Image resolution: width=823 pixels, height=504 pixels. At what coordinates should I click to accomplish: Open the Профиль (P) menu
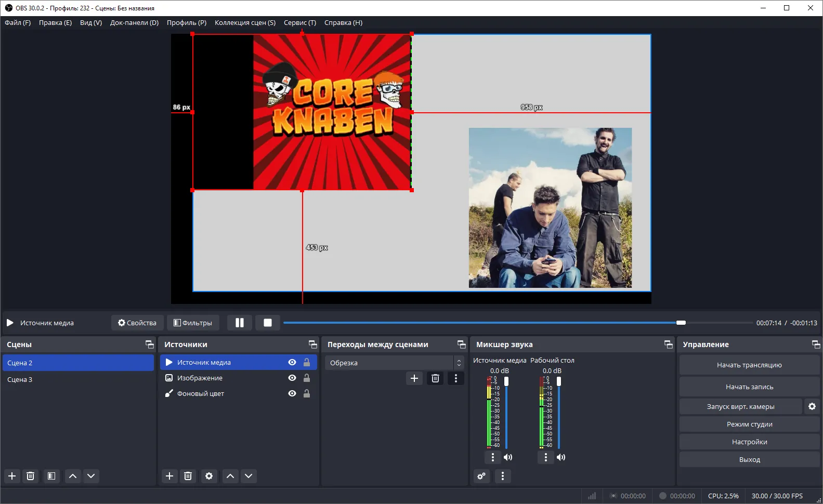click(187, 22)
